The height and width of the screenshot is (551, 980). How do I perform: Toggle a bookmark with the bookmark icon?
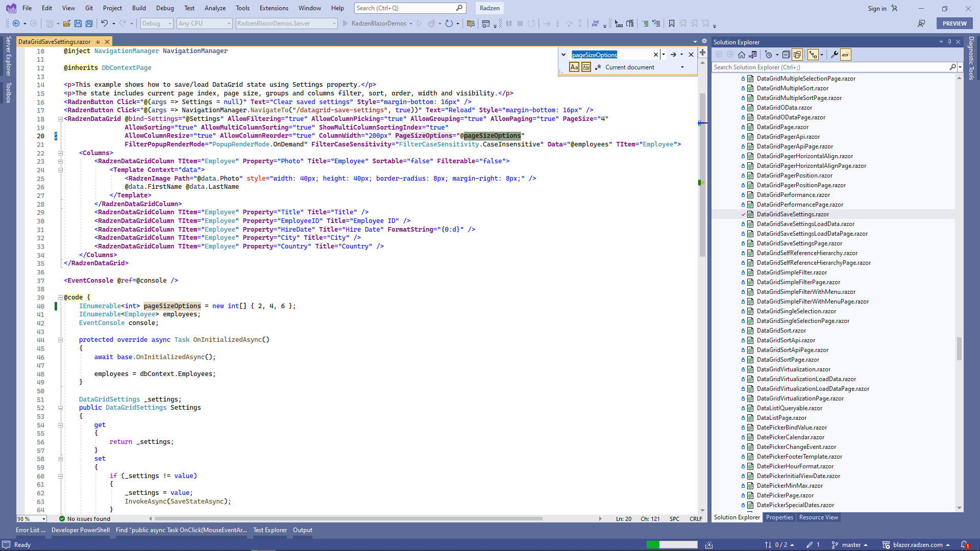(672, 23)
